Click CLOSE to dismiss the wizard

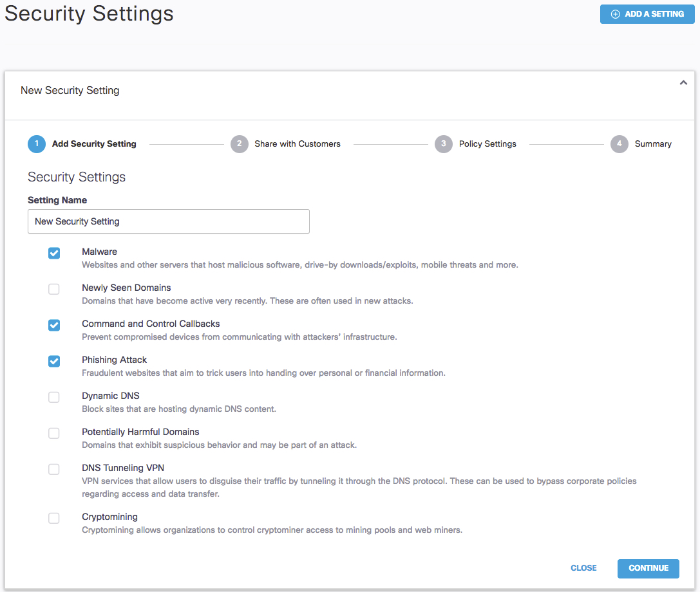583,568
